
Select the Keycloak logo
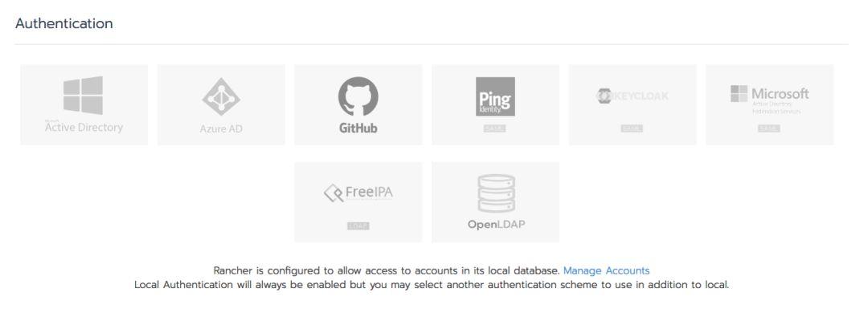(632, 96)
